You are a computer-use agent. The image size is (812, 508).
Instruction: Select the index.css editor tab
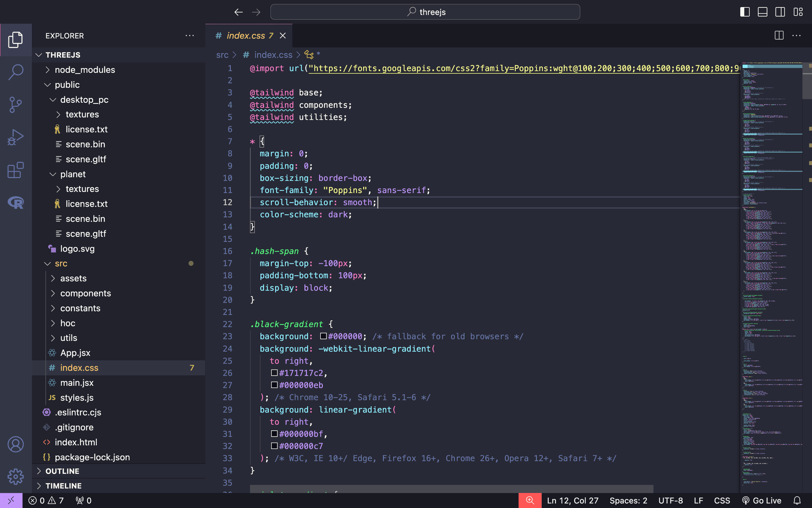tap(245, 36)
